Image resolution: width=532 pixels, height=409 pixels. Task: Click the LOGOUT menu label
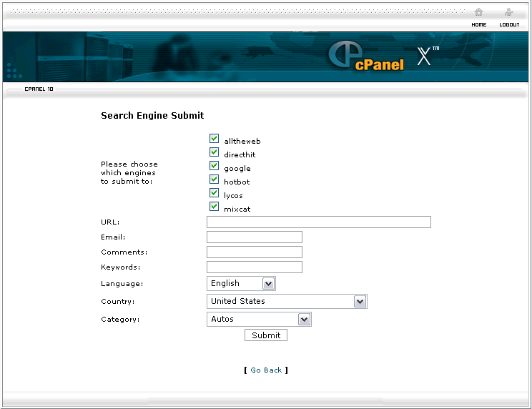point(509,25)
